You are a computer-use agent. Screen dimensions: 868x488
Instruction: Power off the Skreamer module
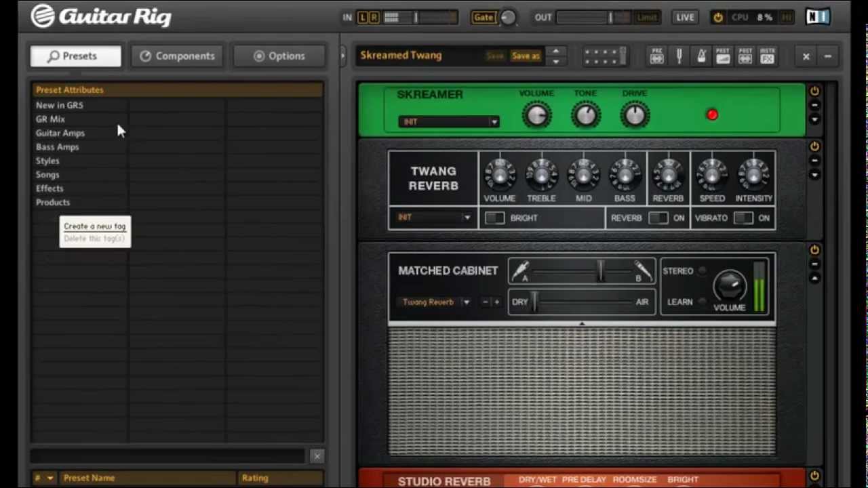(x=814, y=91)
